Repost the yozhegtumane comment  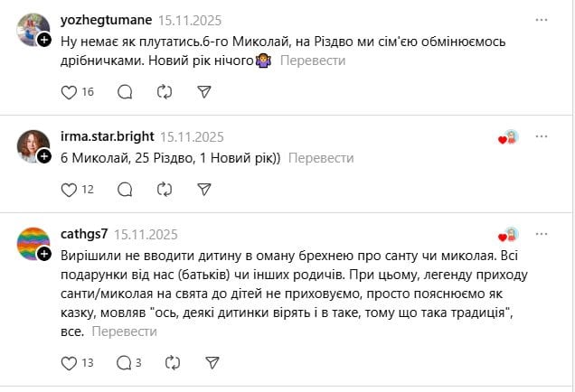point(165,91)
